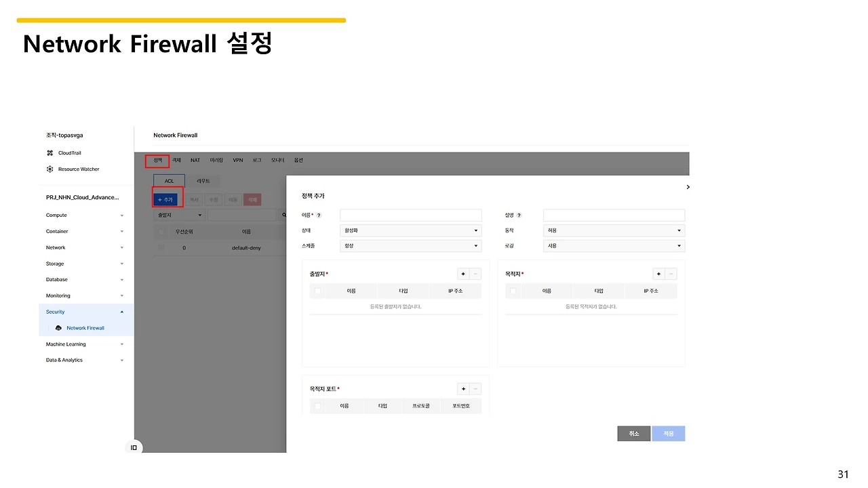Screen dimensions: 868x488
Task: Open Resource Watcher via its gear icon
Action: coord(50,169)
